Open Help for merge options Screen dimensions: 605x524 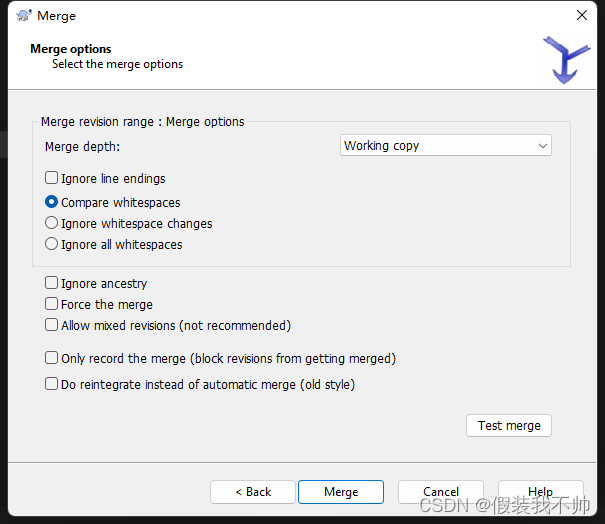[541, 492]
